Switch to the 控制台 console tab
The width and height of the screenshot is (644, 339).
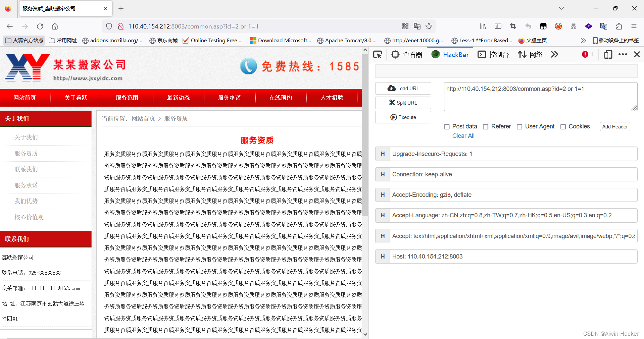click(x=493, y=54)
